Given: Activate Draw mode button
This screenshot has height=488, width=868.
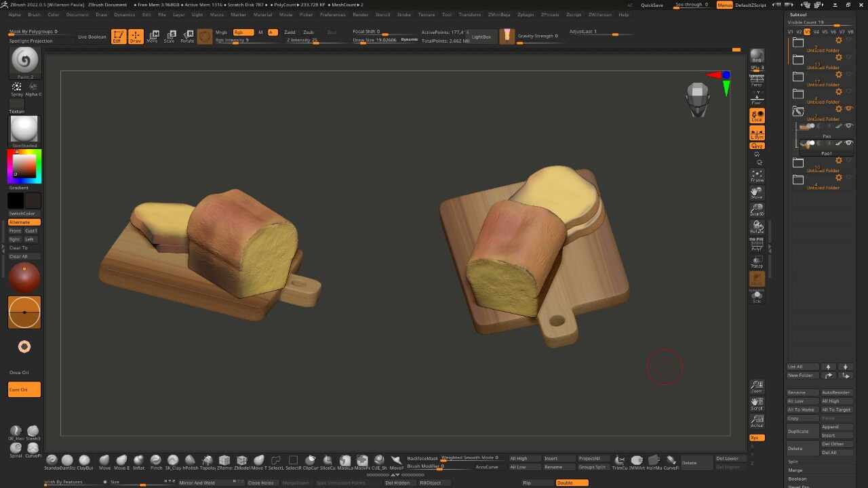Looking at the screenshot, I should tap(136, 37).
